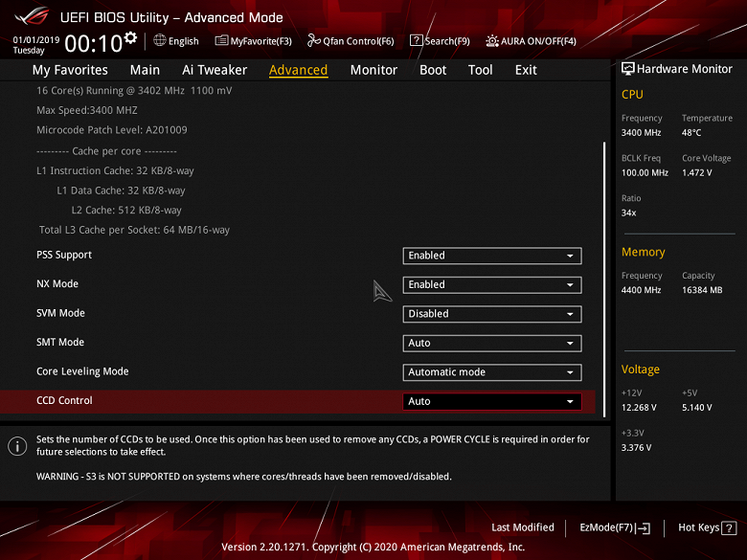Switch to the Ai Tweaker tab
747x560 pixels.
[x=215, y=70]
